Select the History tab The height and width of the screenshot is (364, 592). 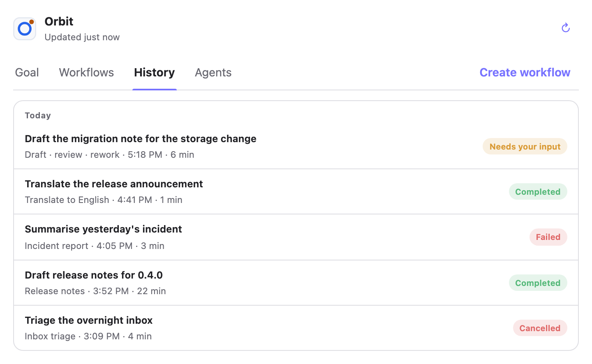click(155, 73)
